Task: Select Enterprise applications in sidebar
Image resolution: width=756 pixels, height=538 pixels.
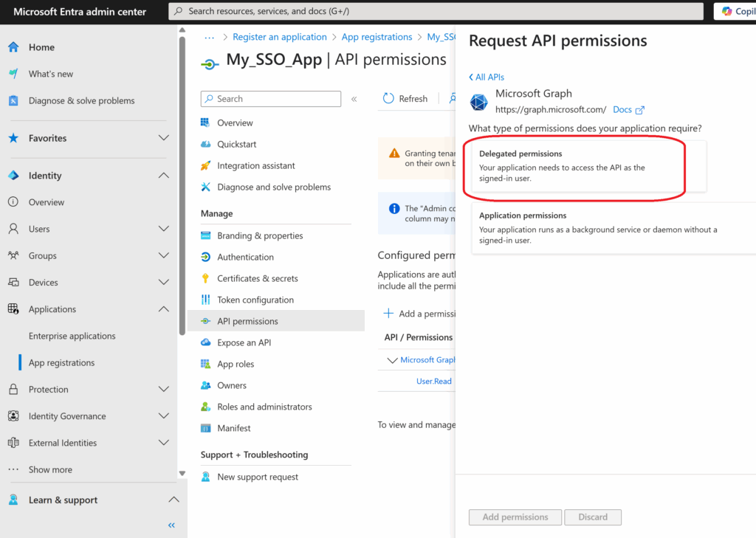Action: (x=72, y=336)
